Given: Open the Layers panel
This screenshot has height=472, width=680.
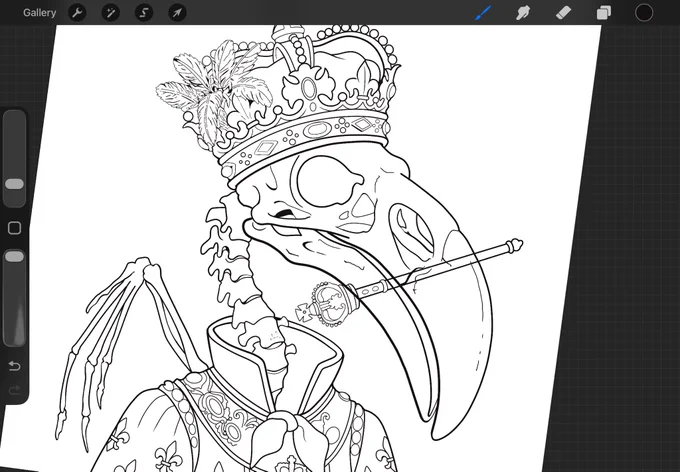Looking at the screenshot, I should point(604,13).
